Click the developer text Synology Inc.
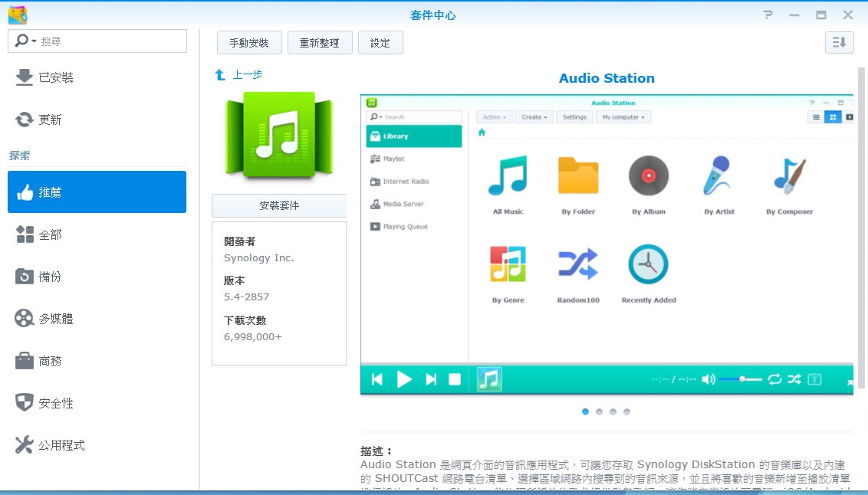 258,257
